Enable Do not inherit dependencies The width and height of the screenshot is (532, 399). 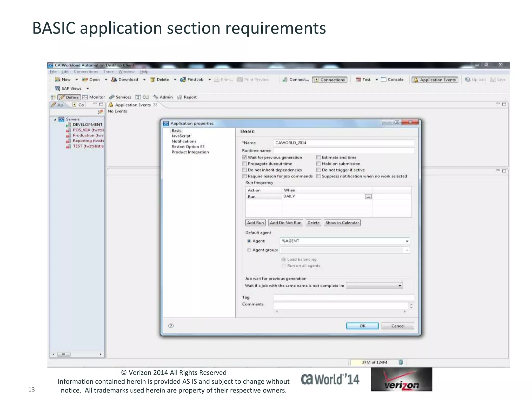click(244, 170)
